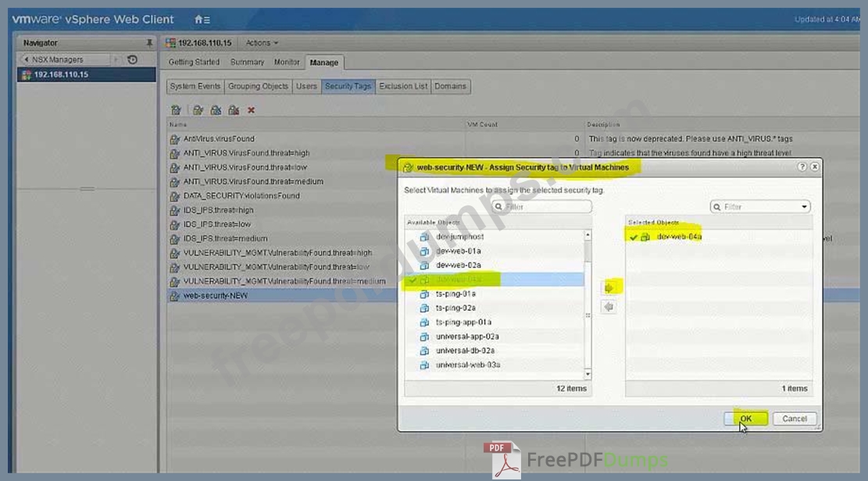Click the tag icon beside AntiVirus.virusFound

[175, 139]
